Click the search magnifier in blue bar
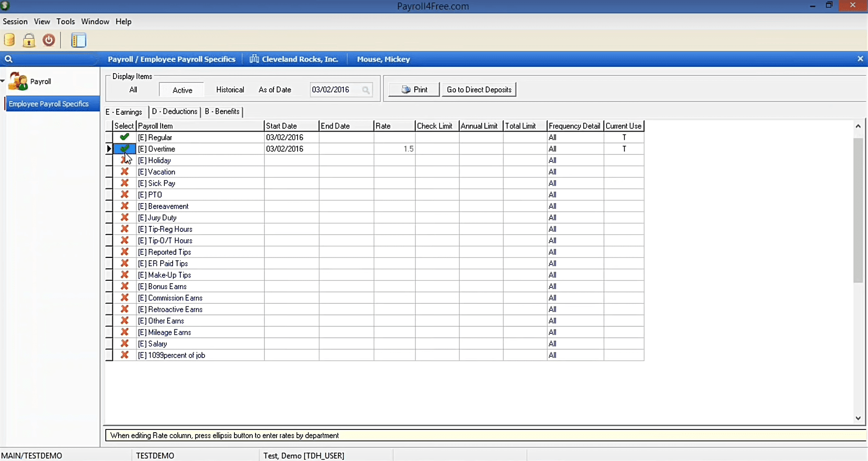Screen dimensions: 868x461 pos(8,59)
